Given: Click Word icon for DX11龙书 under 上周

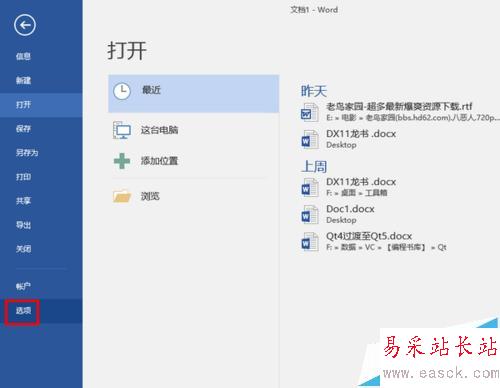Looking at the screenshot, I should (310, 187).
